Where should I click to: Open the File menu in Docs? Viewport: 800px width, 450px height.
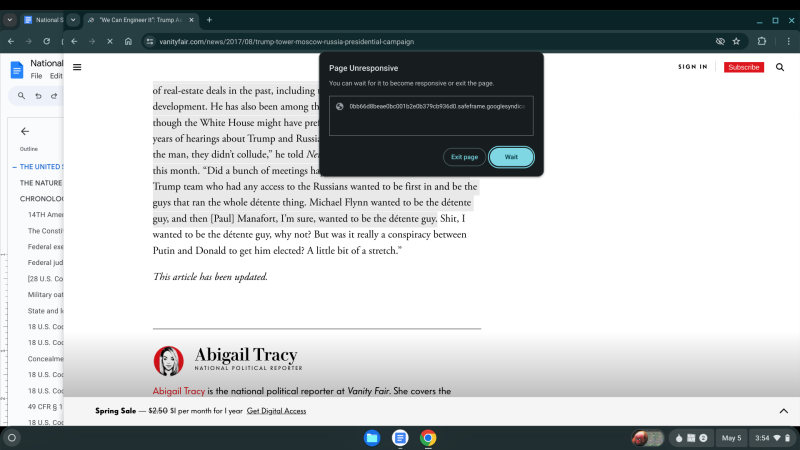36,76
